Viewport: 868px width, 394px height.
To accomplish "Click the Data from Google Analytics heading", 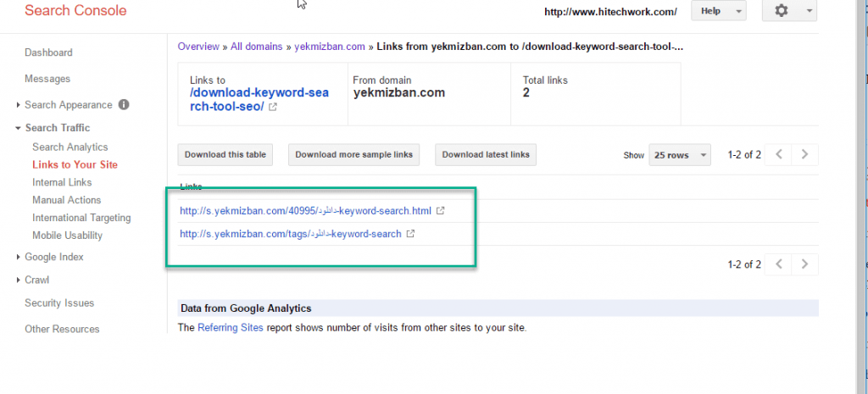I will coord(246,308).
